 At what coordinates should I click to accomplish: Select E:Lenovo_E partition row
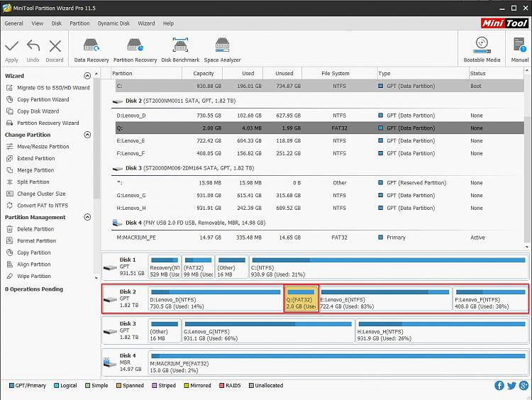[x=320, y=141]
